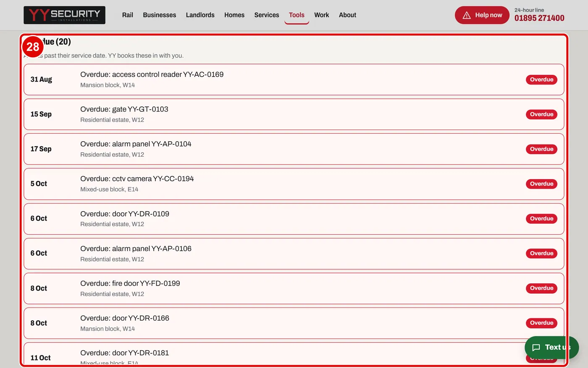Viewport: 588px width, 368px height.
Task: Click '6 Oct' date in alarm panel YY-AP-0106 row
Action: [x=39, y=253]
